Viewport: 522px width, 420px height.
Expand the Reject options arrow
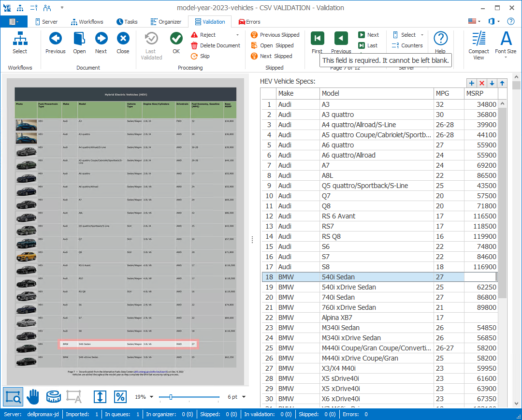[x=237, y=35]
